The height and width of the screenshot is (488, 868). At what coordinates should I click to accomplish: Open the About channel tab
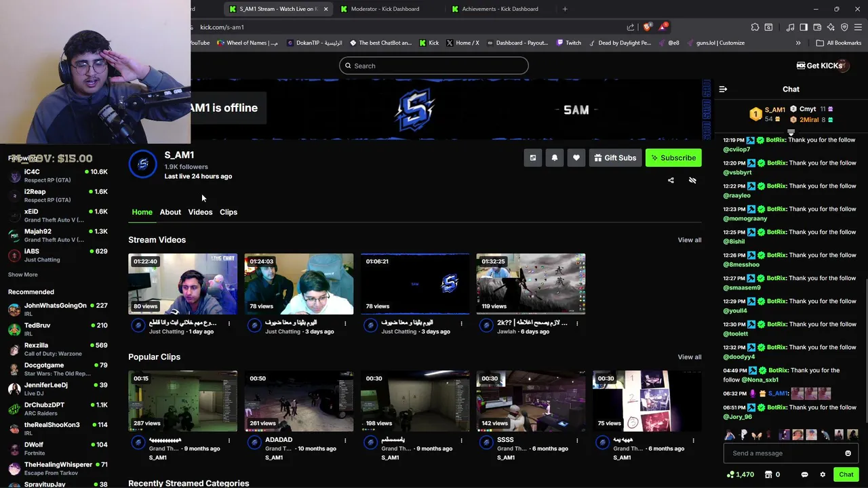coord(170,212)
